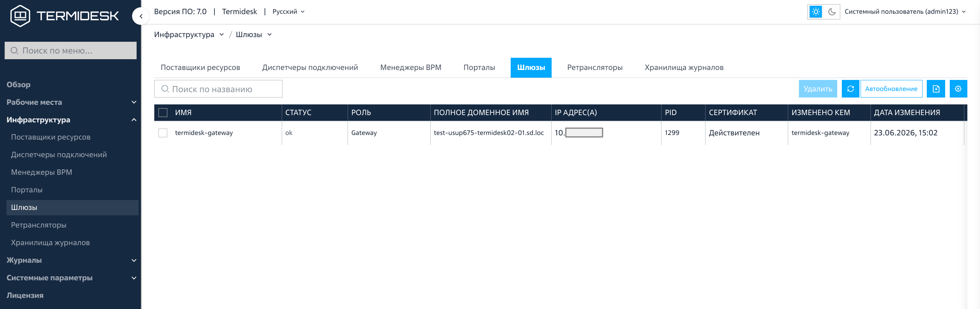Click the search magnifier in menu search
This screenshot has height=309, width=980.
(x=14, y=50)
